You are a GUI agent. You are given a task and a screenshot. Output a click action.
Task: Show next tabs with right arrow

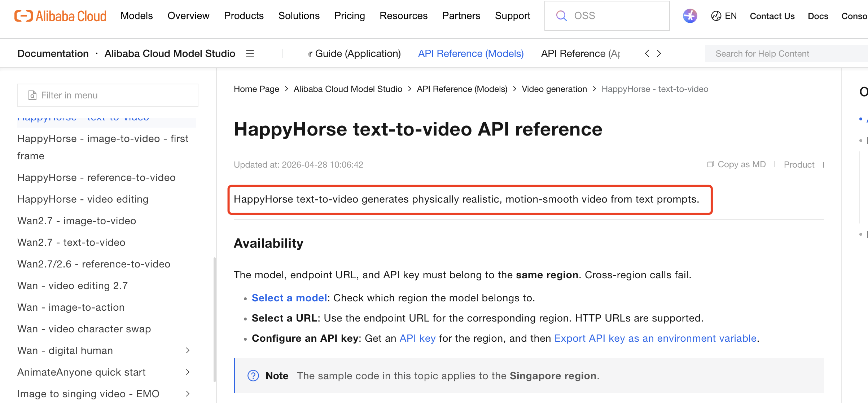point(659,53)
